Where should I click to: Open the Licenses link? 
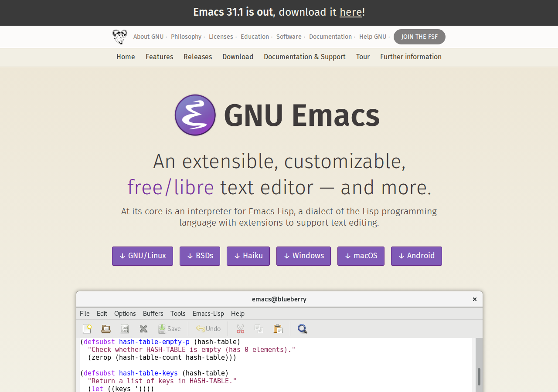click(221, 37)
